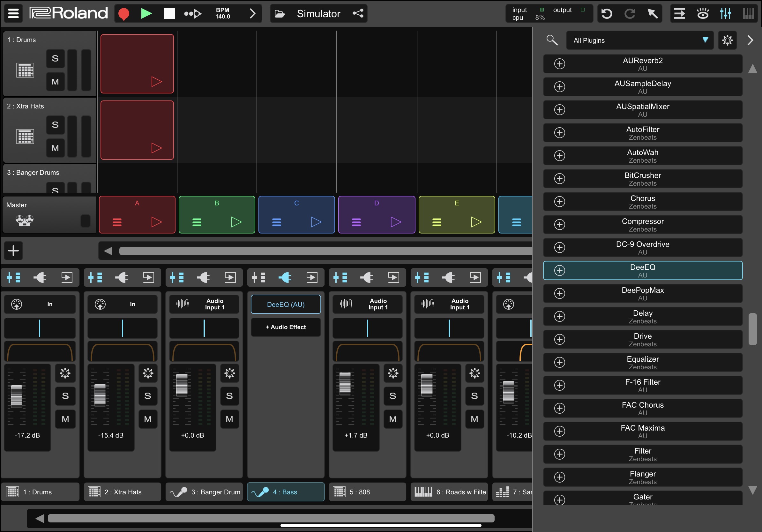The image size is (762, 532).
Task: Open the 1 : Drums drum grid icon
Action: tap(25, 70)
